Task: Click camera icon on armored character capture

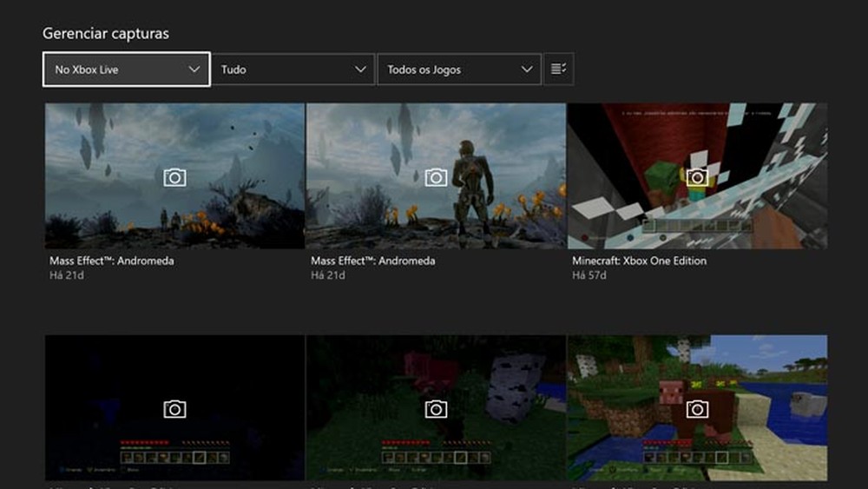Action: (x=437, y=178)
